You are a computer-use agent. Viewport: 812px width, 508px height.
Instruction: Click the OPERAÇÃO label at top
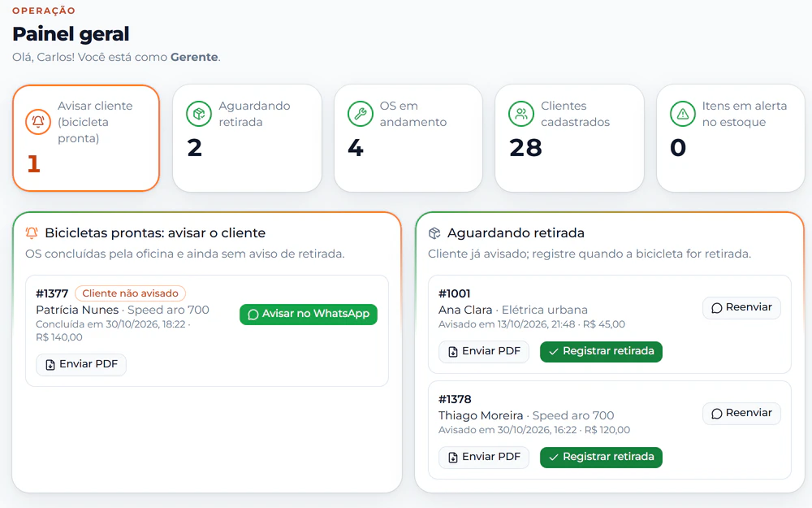pyautogui.click(x=44, y=11)
